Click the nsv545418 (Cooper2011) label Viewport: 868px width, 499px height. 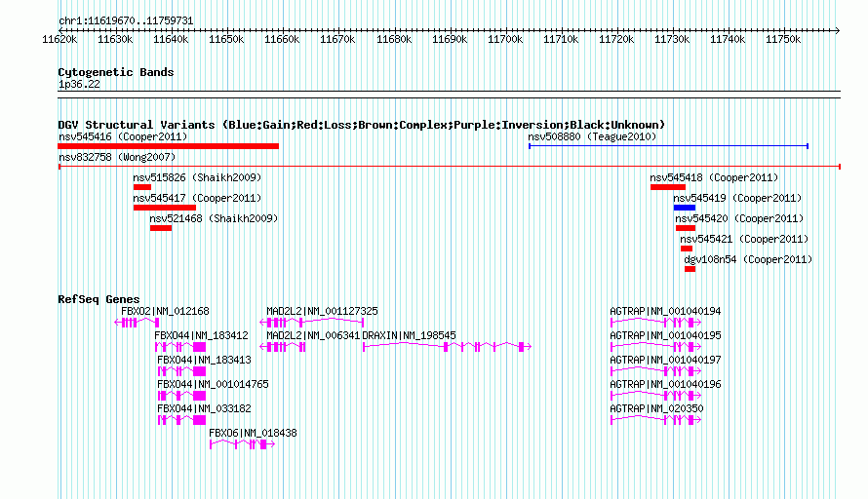coord(714,177)
